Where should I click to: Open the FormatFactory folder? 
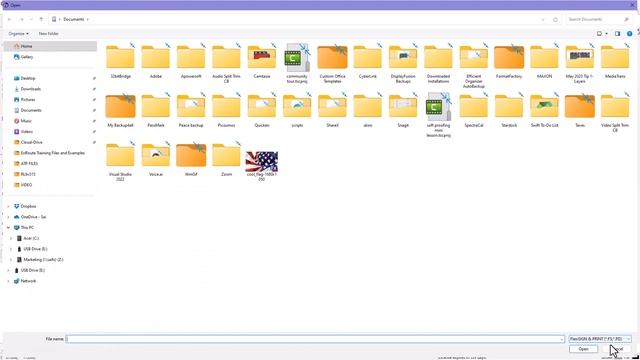click(509, 61)
